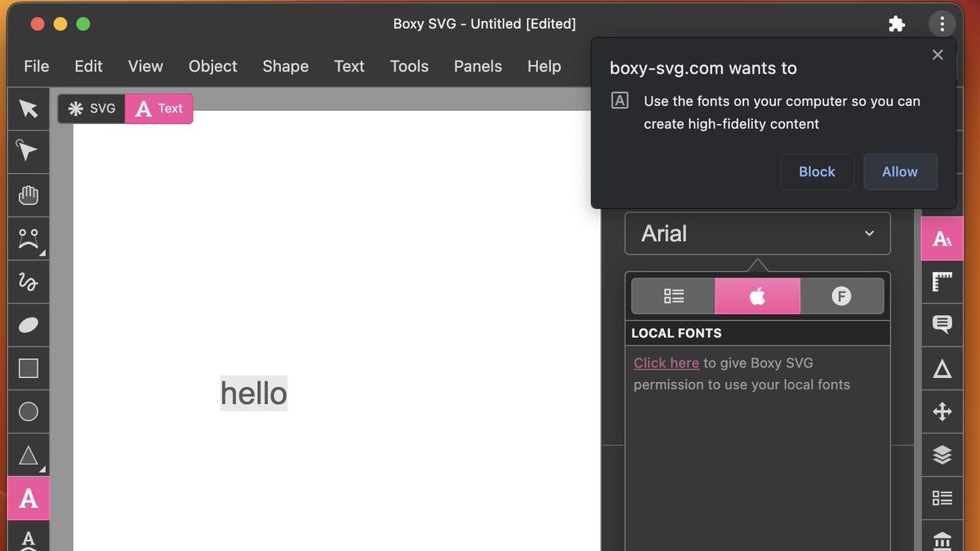Click the red close window button
The image size is (980, 551).
38,24
